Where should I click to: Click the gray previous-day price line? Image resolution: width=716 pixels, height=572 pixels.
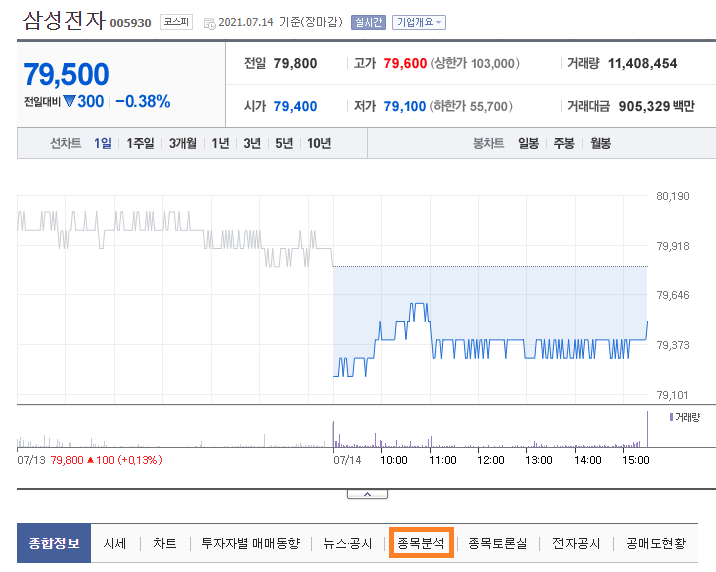[175, 239]
